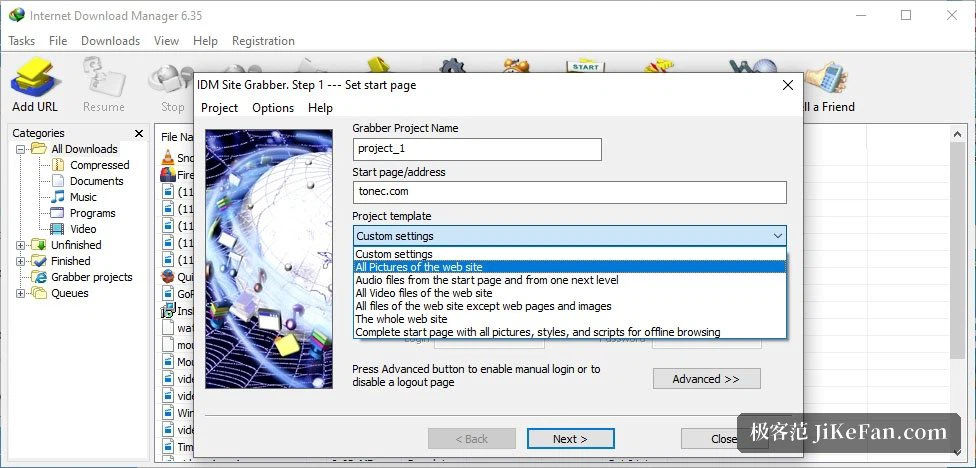Click the Compressed category archive icon

pos(57,165)
